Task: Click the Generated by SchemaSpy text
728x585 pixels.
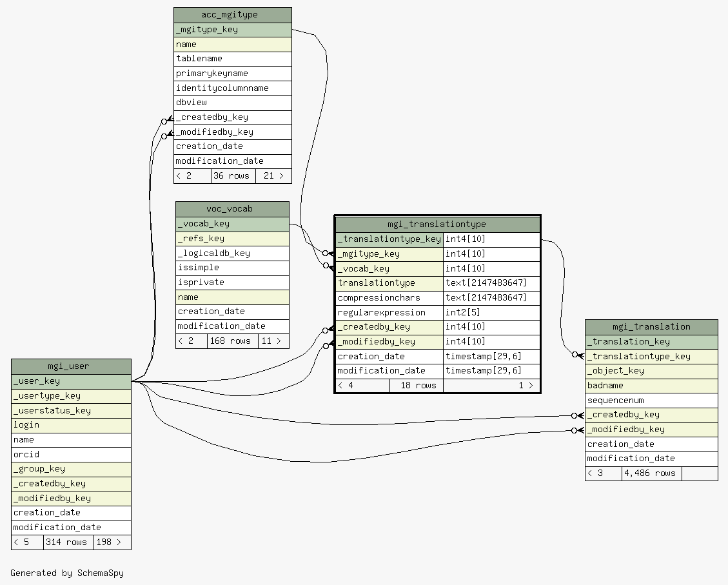Action: coord(67,573)
